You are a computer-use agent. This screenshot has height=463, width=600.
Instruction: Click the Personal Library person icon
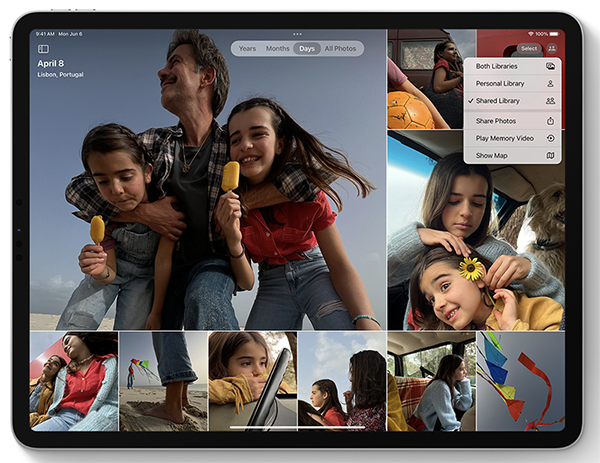coord(550,83)
